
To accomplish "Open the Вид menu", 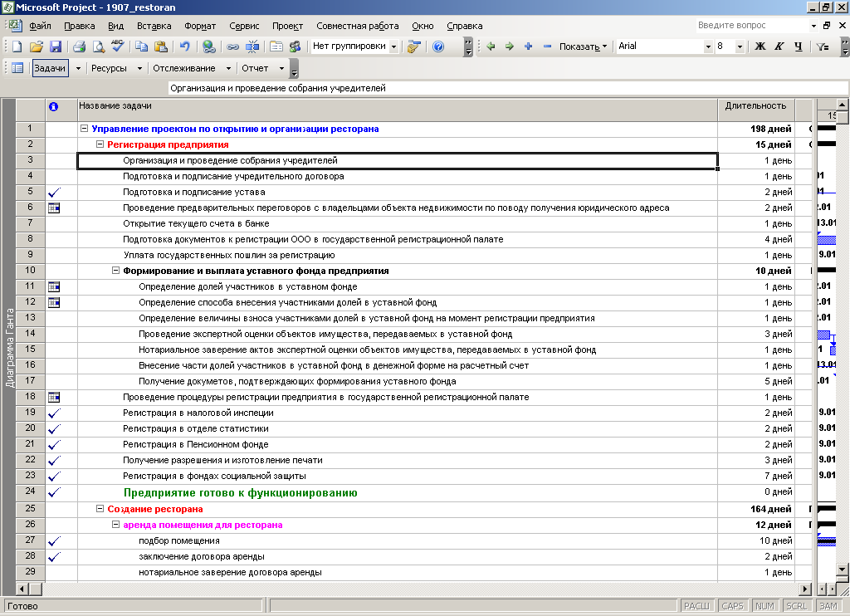I will [115, 26].
